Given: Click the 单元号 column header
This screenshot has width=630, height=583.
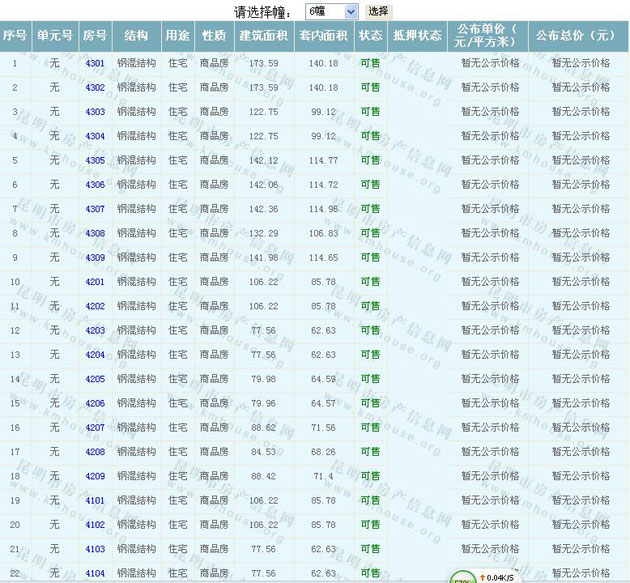Looking at the screenshot, I should coord(55,36).
